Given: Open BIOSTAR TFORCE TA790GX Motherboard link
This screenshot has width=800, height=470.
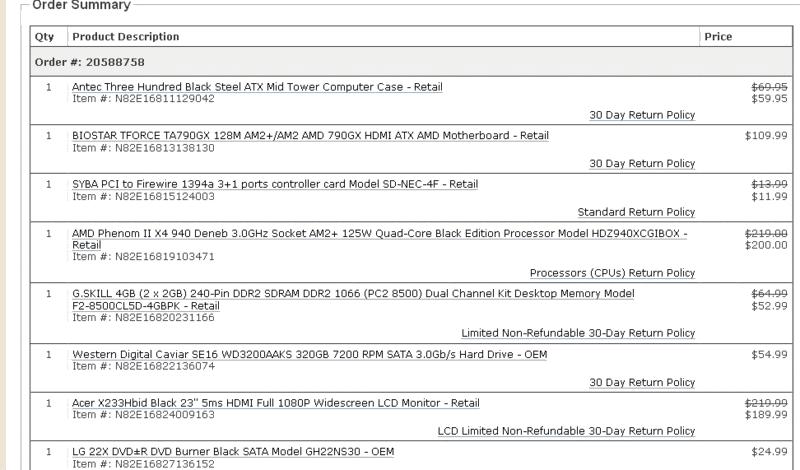Looking at the screenshot, I should pos(310,136).
